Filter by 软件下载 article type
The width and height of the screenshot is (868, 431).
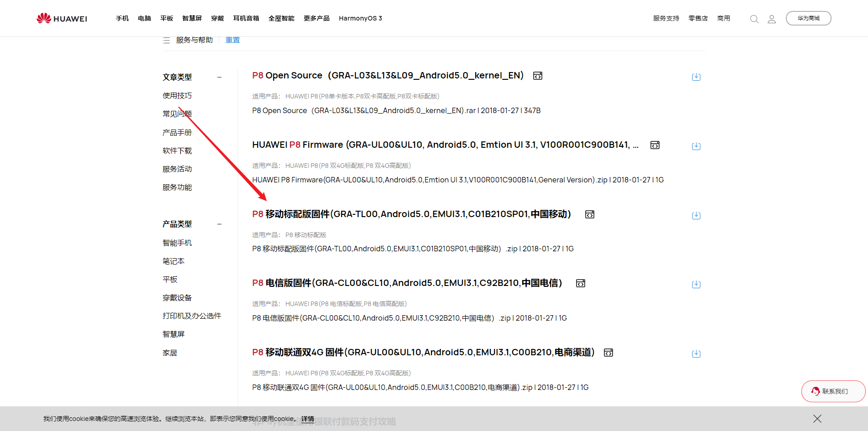coord(177,151)
